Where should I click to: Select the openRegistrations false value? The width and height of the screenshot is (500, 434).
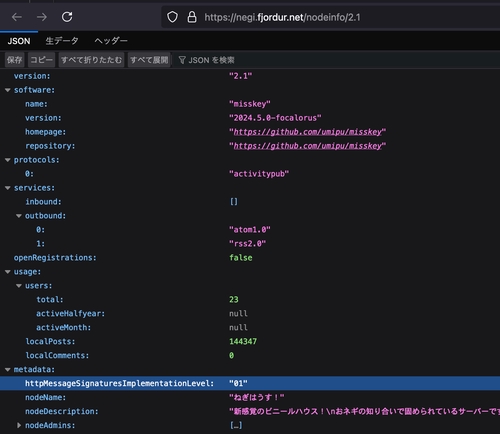click(241, 258)
